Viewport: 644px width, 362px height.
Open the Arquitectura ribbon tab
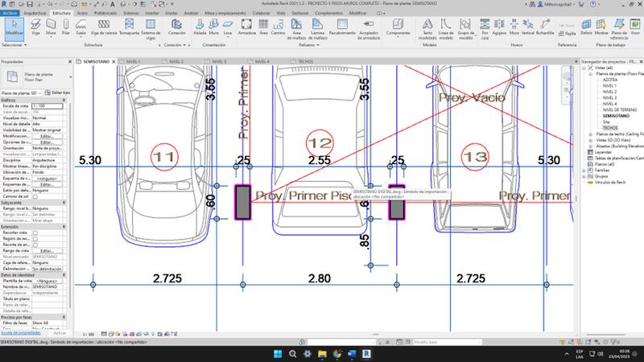[x=35, y=14]
